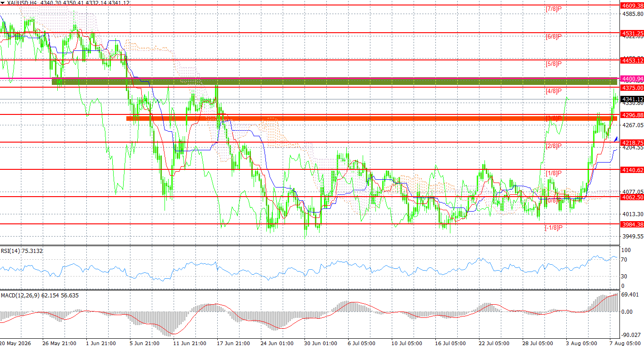This screenshot has height=346, width=644.
Task: Click the [2/8]P Murrey level label
Action: (x=554, y=146)
